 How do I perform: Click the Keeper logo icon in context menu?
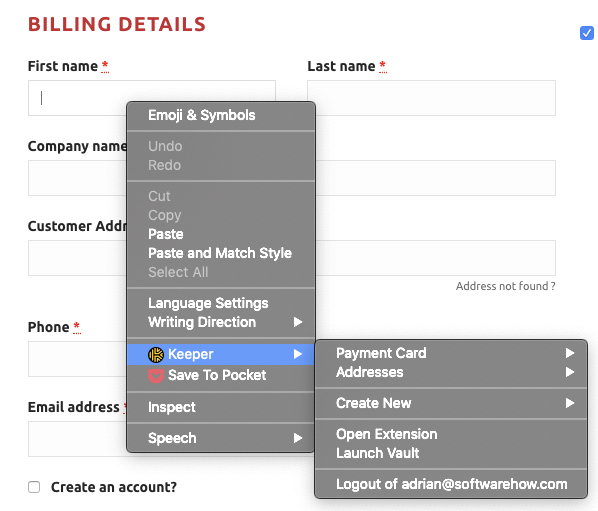coord(156,355)
